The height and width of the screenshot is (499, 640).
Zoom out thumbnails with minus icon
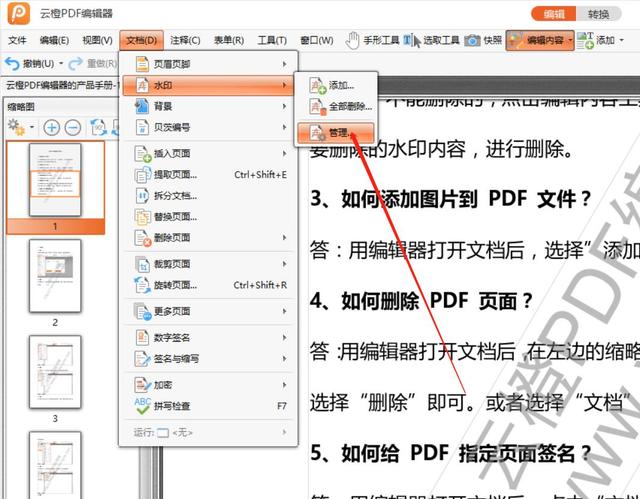73,128
